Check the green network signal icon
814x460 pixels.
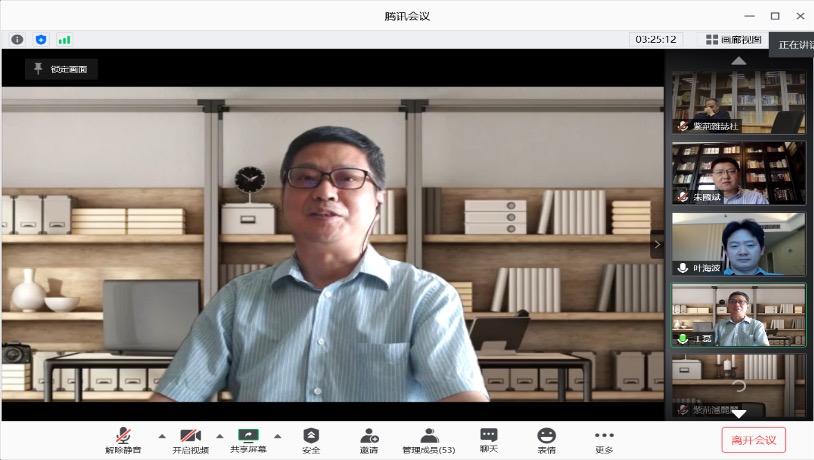(65, 39)
